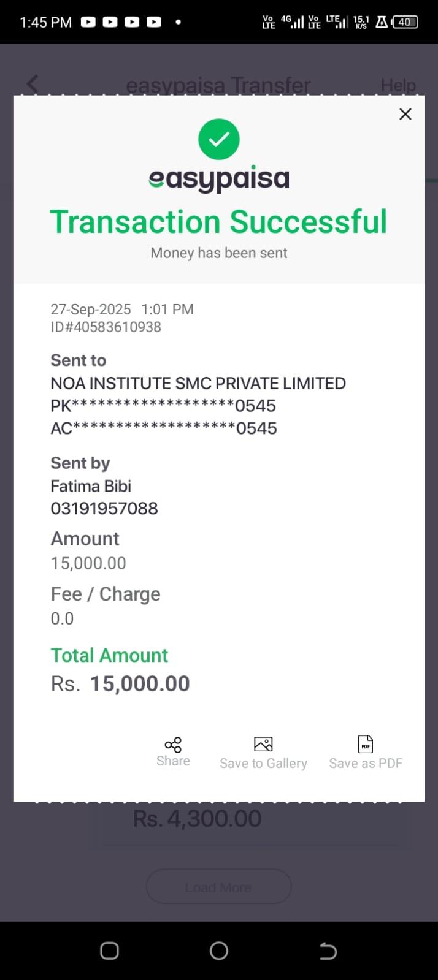Tap the first YouTube notification icon
The width and height of the screenshot is (438, 980).
88,22
